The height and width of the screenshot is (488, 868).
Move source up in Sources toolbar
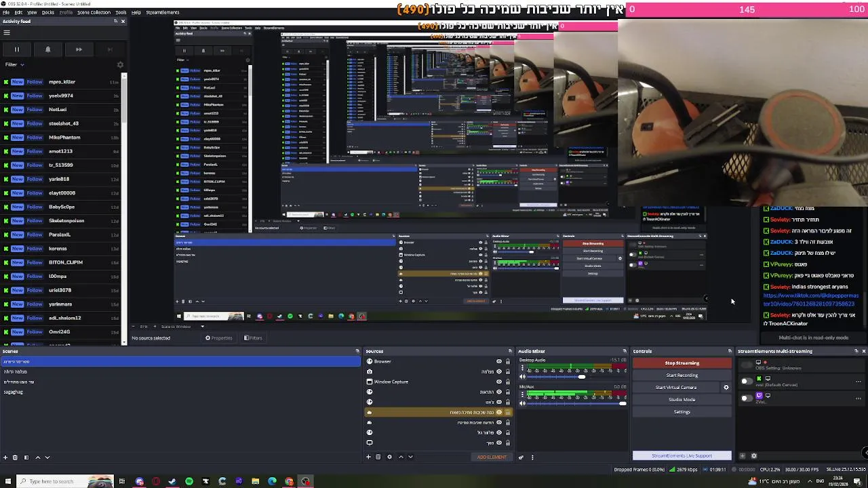click(x=401, y=457)
